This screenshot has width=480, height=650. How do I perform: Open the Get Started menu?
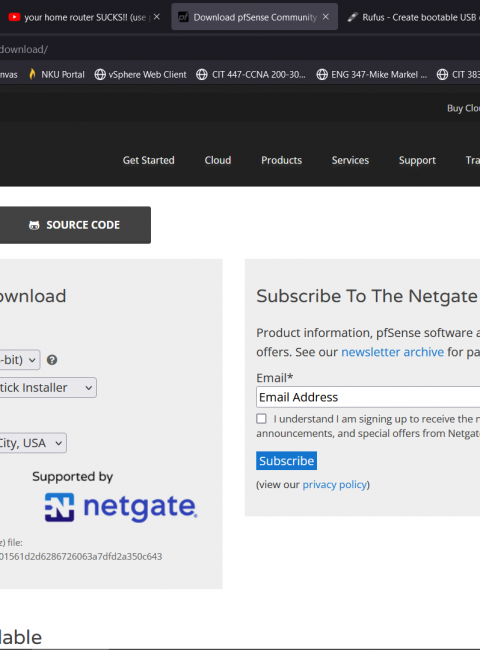[149, 160]
